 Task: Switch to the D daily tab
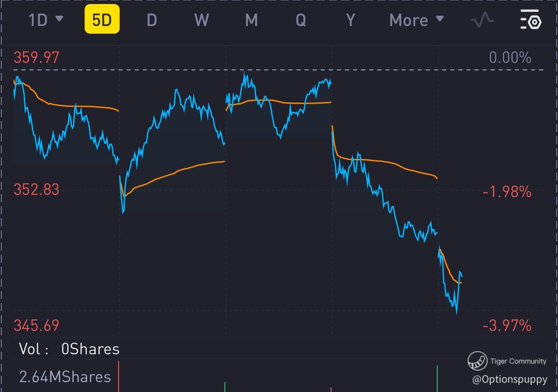point(152,20)
